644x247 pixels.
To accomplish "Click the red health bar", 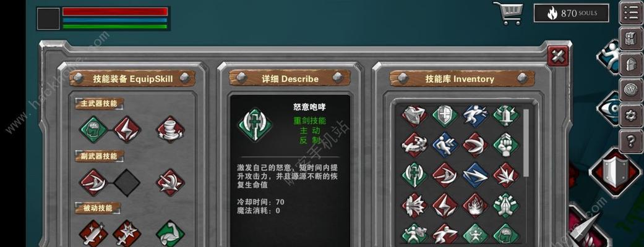I will (115, 12).
